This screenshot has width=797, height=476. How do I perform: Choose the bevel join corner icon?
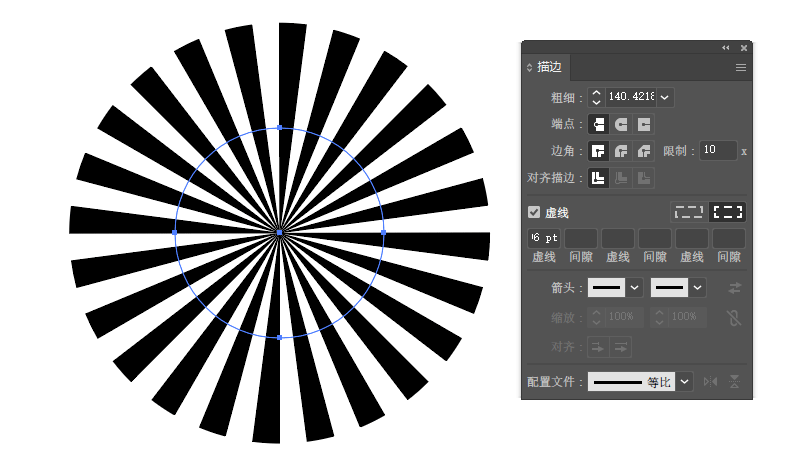[644, 151]
